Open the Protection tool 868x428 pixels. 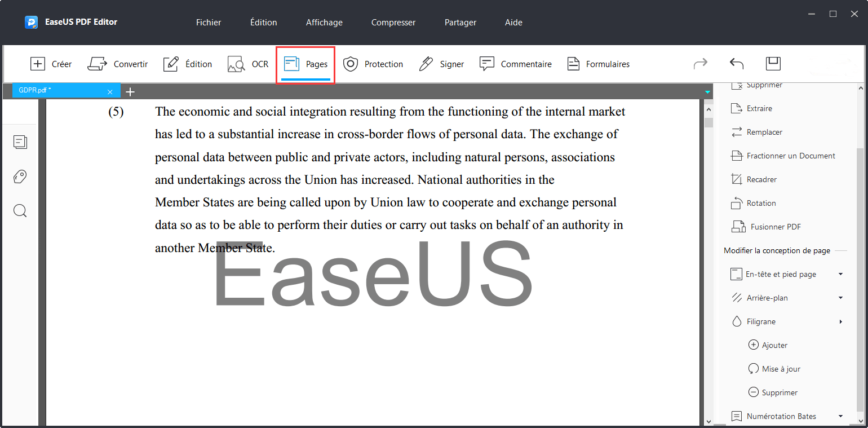click(x=373, y=64)
